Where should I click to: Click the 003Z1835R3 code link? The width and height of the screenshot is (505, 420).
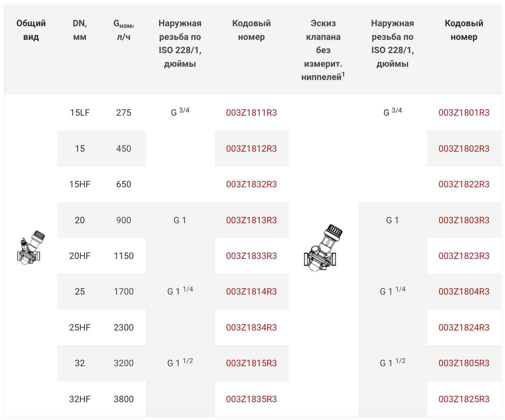[251, 399]
